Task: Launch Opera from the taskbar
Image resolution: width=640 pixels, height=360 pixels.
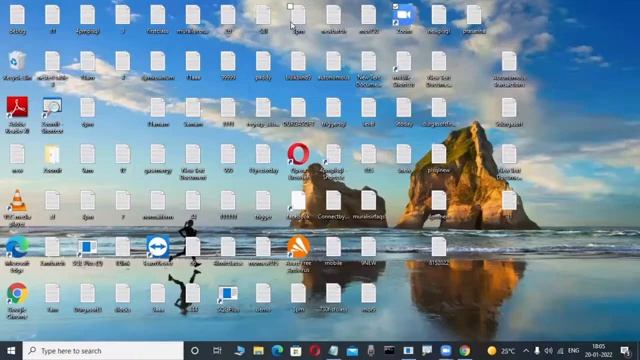Action: pyautogui.click(x=315, y=351)
